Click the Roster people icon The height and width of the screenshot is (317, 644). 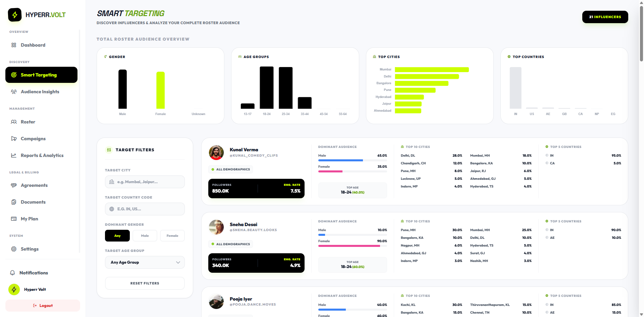(13, 122)
